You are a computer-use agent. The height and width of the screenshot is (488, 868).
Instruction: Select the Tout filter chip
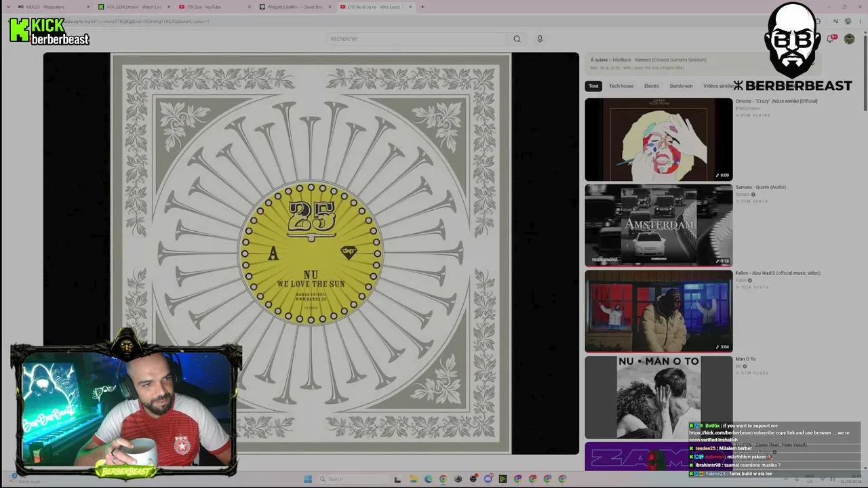[593, 86]
